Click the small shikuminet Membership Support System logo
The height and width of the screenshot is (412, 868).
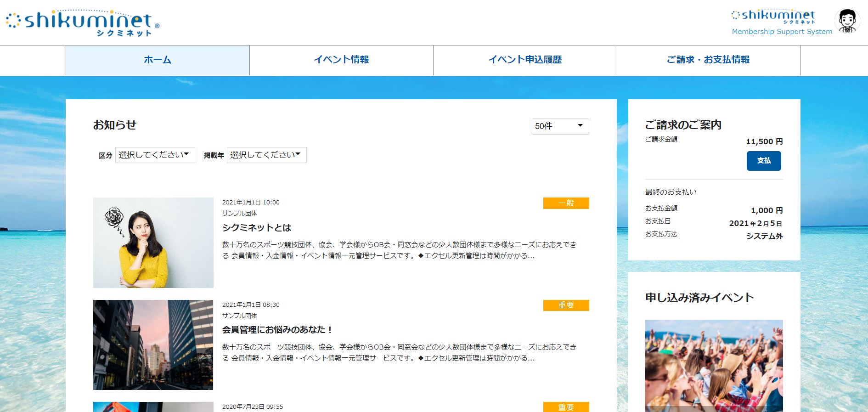[782, 23]
